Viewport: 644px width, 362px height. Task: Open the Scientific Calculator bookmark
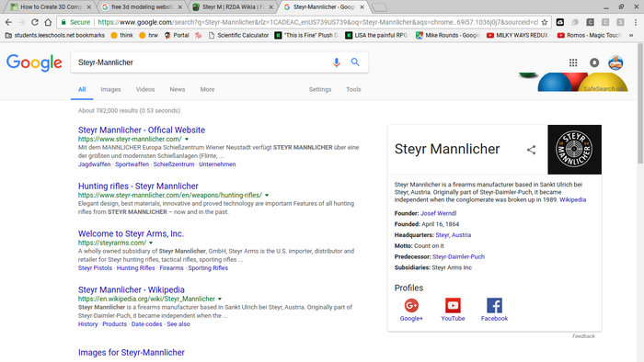[x=238, y=35]
